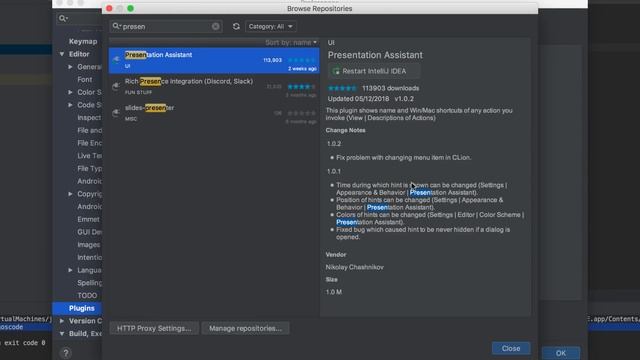The image size is (640, 360).
Task: Clear the plugin search field text
Action: tap(216, 27)
